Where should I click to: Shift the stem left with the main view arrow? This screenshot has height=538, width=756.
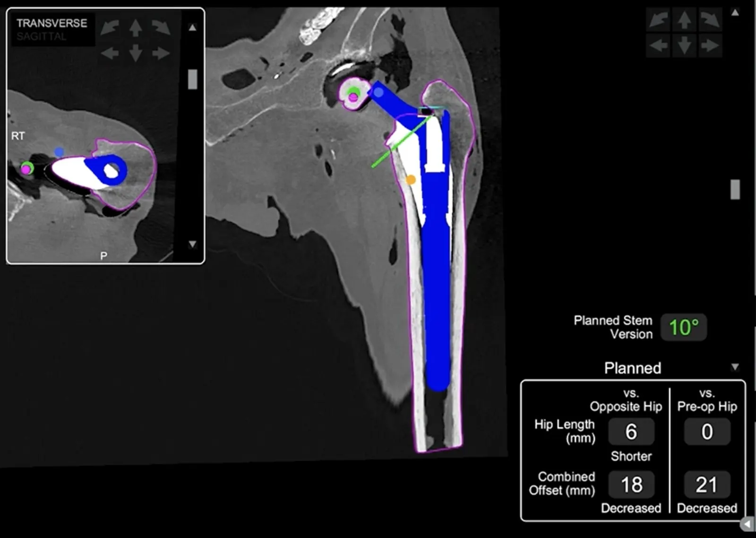[x=658, y=46]
